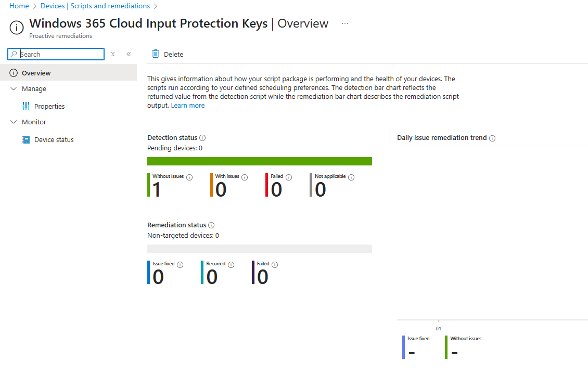Click info icon next to Not applicable
Screen dimensions: 588x373
click(351, 177)
